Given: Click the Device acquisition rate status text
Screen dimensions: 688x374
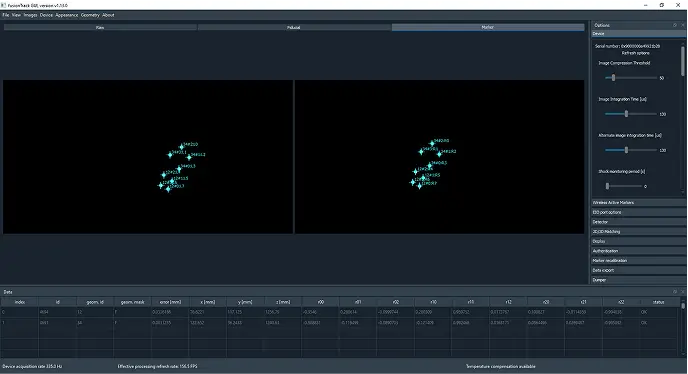Looking at the screenshot, I should [32, 366].
